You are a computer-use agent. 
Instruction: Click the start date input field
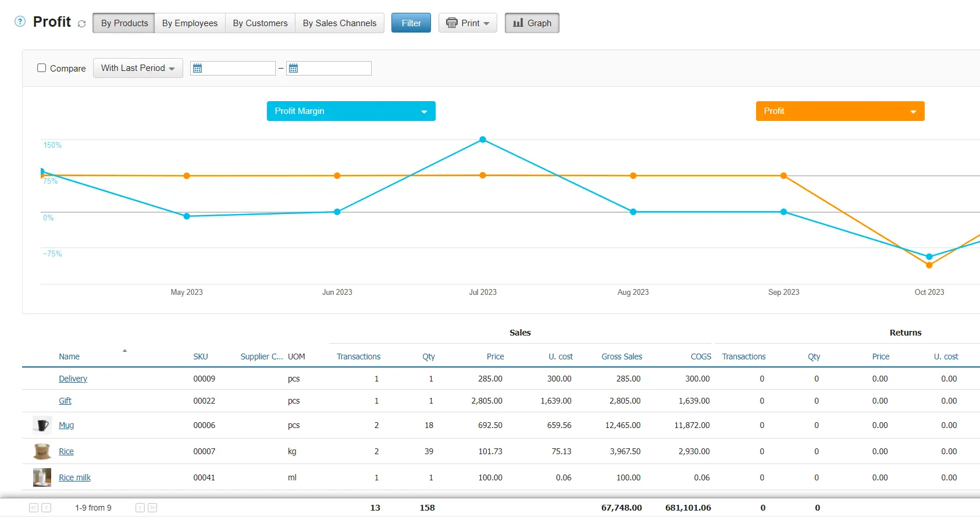click(x=233, y=69)
